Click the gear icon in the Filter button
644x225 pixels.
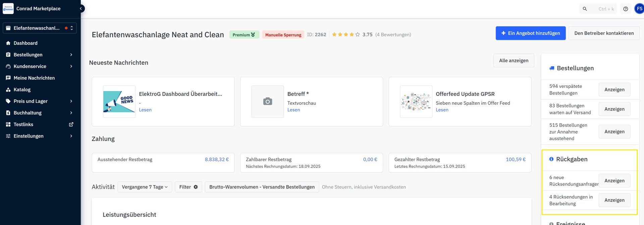[196, 187]
